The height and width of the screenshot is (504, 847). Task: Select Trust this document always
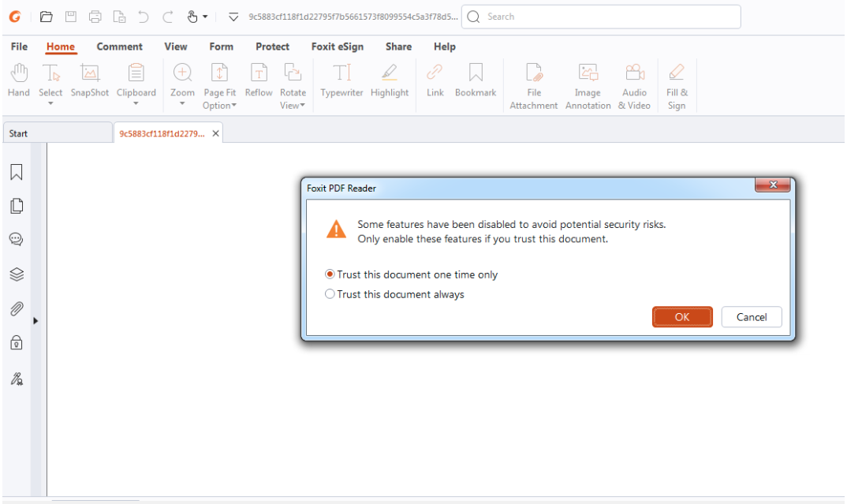pyautogui.click(x=330, y=294)
